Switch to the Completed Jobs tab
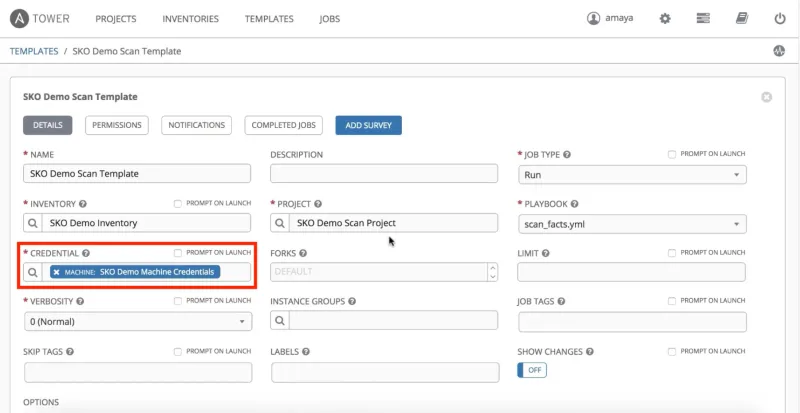 coord(284,125)
